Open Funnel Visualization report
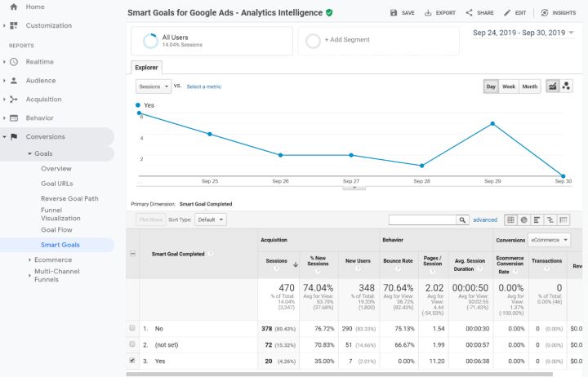The height and width of the screenshot is (377, 588). [x=60, y=214]
